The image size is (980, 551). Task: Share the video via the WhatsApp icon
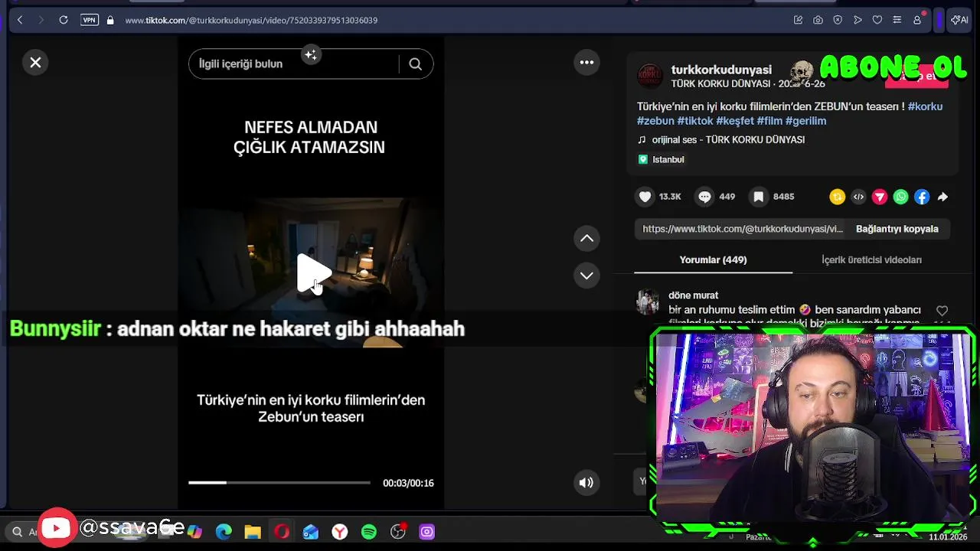coord(901,197)
